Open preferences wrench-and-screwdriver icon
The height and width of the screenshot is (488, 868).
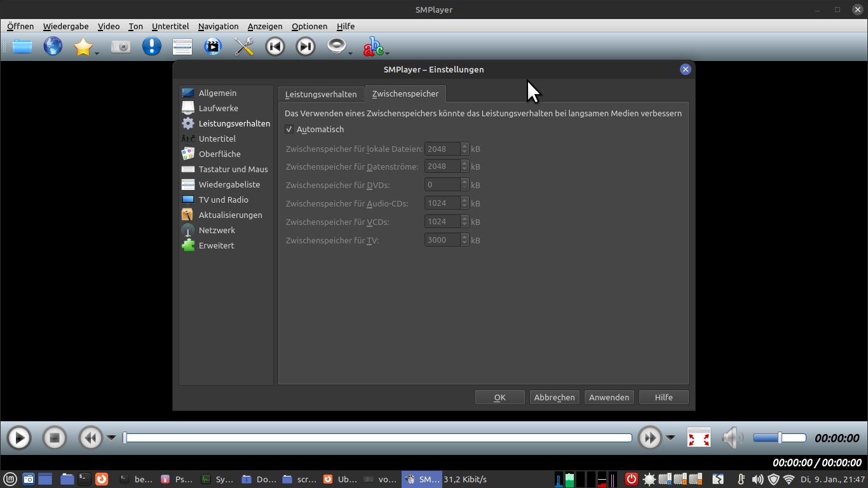pos(244,46)
